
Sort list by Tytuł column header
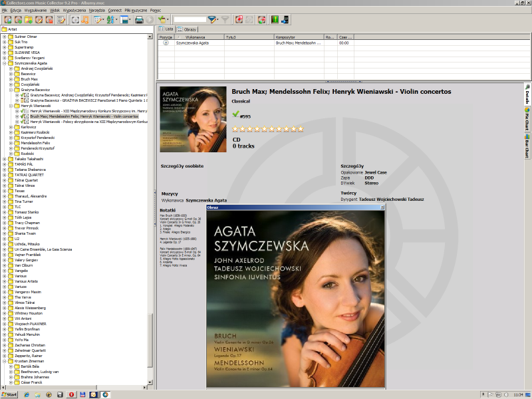249,37
